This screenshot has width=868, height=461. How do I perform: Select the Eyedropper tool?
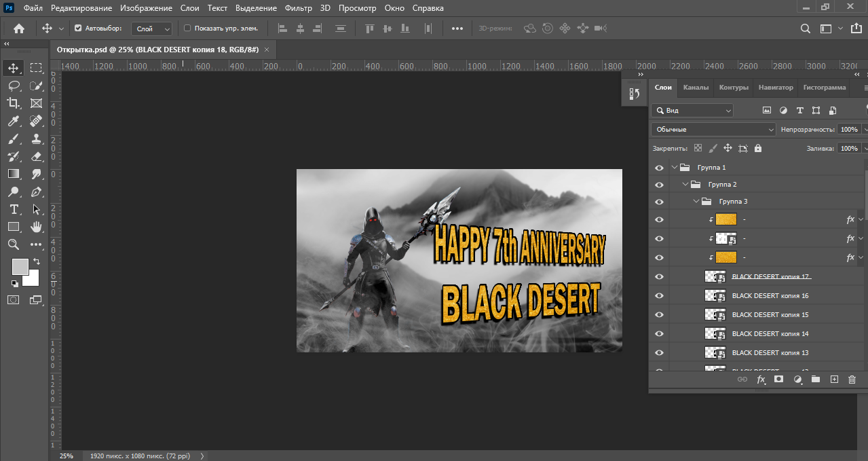pos(13,121)
